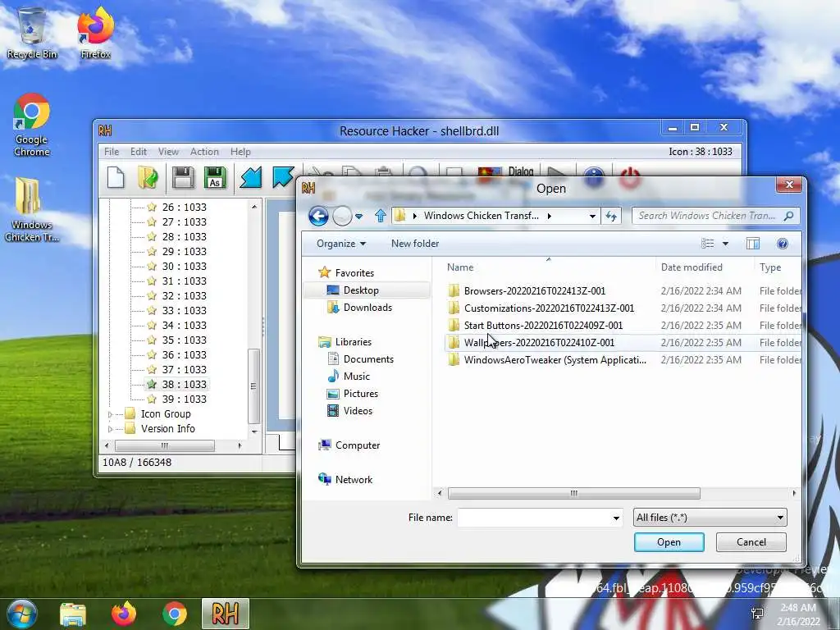The width and height of the screenshot is (840, 630).
Task: Sort by the Date modified column header
Action: click(x=692, y=267)
